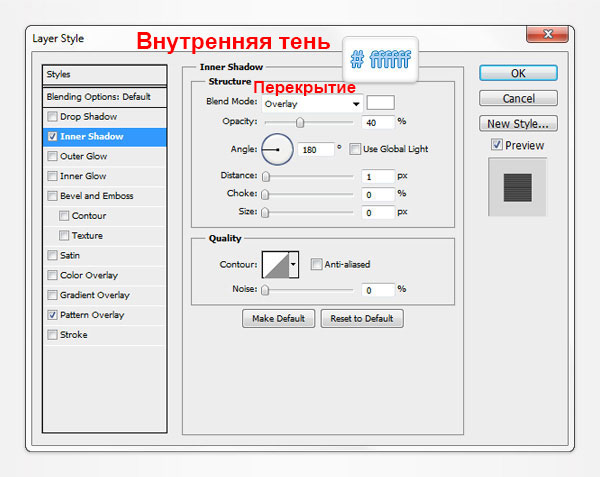Select the Inner Shadow effect label
This screenshot has height=477, width=600.
(x=91, y=136)
